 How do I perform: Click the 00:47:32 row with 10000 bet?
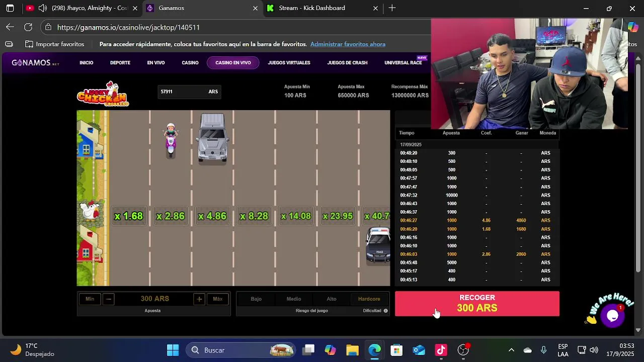pyautogui.click(x=477, y=195)
